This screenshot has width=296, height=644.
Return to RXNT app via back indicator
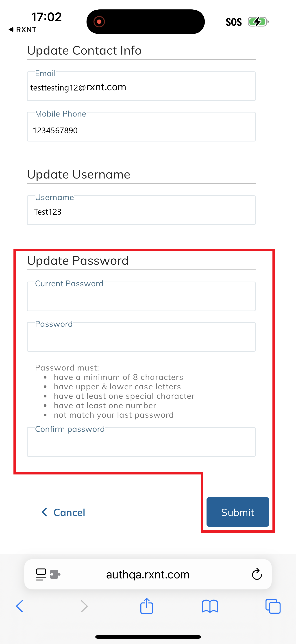point(22,29)
